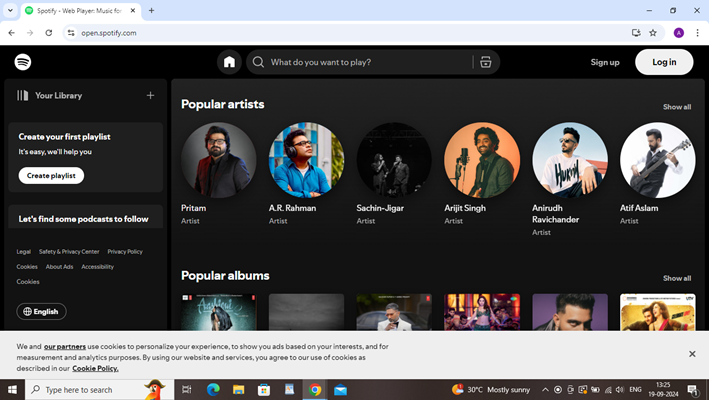Open the Legal link
Screen dimensions: 709x400
[x=24, y=252]
